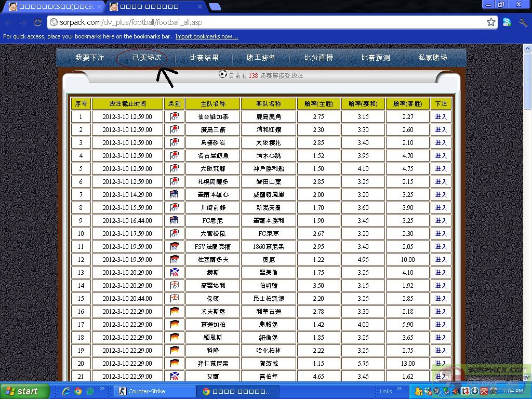
Task: Click the address bar URL field
Action: 260,22
